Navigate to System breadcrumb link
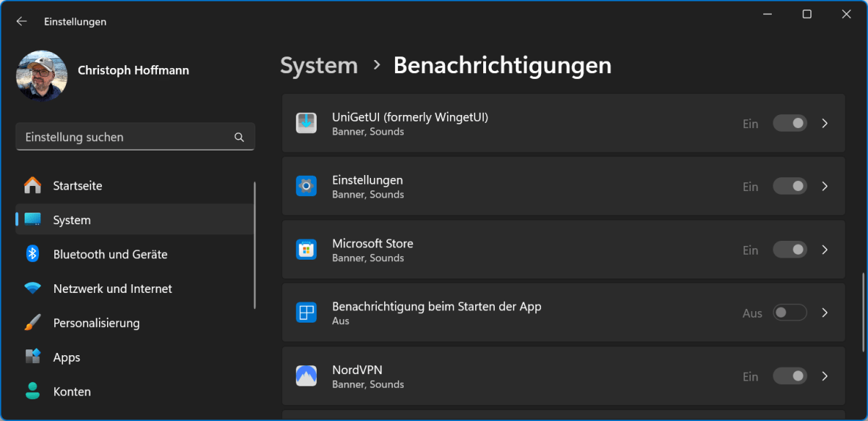Screen dimensions: 868x421 319,66
